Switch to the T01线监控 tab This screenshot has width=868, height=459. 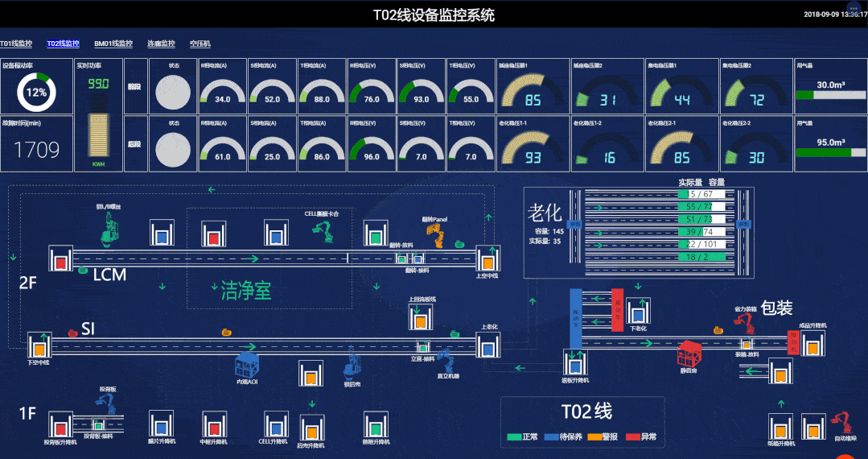(x=16, y=43)
